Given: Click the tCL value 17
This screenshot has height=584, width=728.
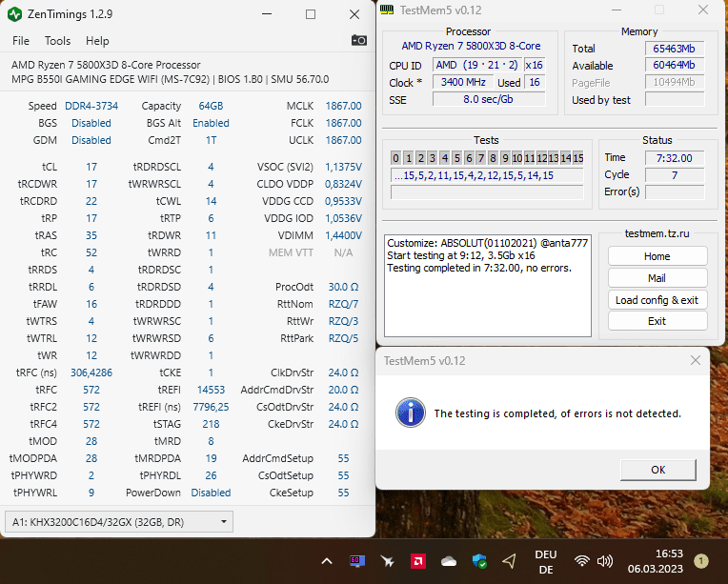Looking at the screenshot, I should tap(91, 167).
